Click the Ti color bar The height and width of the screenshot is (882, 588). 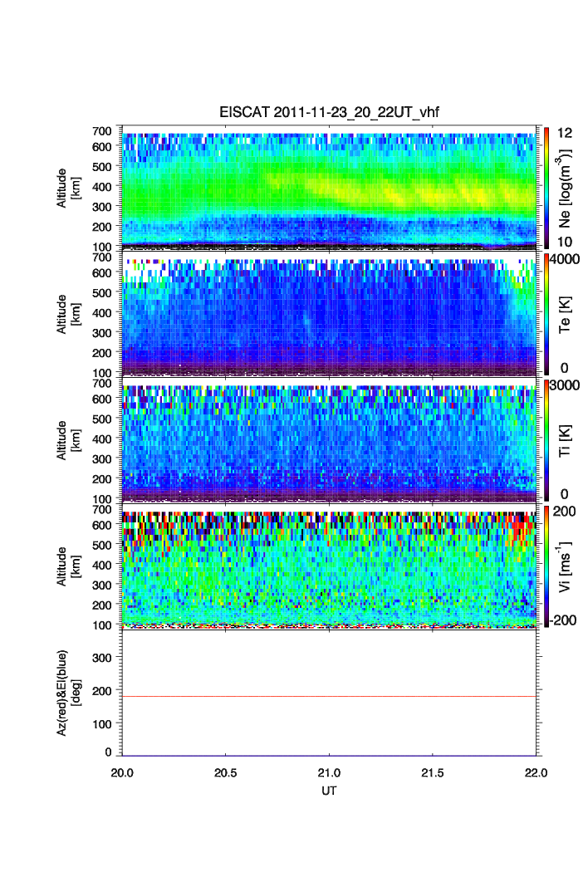click(546, 440)
